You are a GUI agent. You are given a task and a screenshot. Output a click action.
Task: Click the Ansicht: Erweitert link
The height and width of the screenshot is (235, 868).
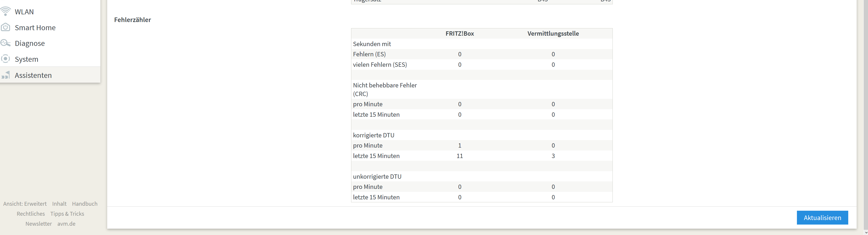coord(25,204)
